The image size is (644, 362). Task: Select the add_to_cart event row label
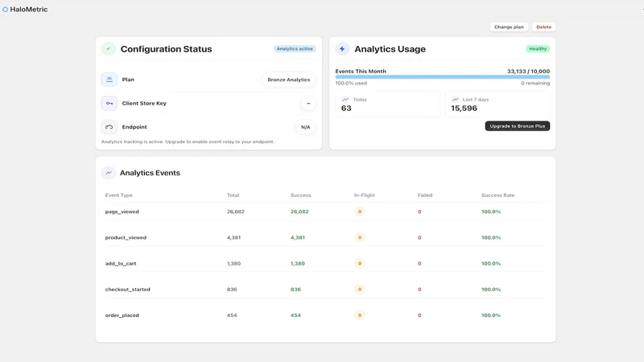[x=121, y=264]
